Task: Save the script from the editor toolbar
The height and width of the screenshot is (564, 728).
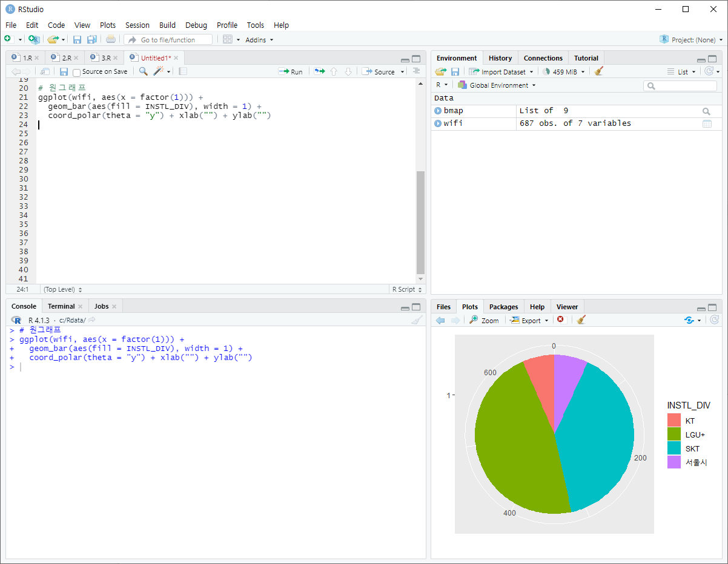Action: 64,71
